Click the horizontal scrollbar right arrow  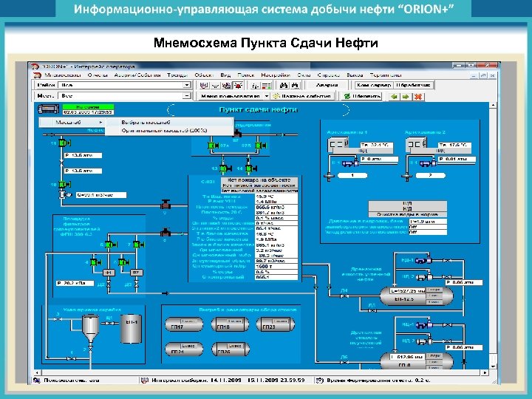[x=486, y=372]
